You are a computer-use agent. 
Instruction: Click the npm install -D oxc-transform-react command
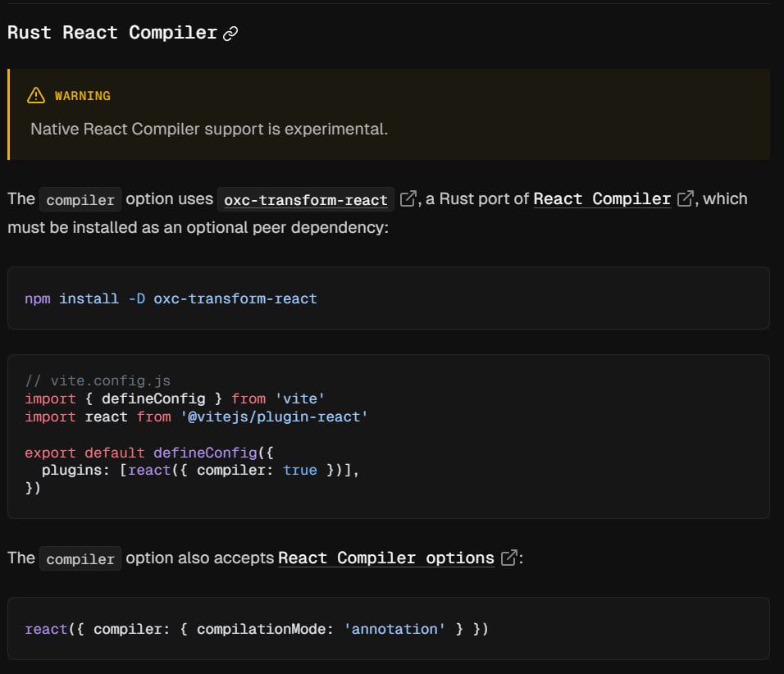(x=171, y=298)
